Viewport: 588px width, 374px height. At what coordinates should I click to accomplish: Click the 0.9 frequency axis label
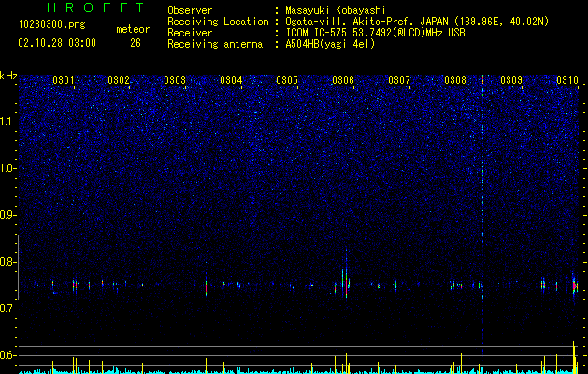(x=7, y=215)
